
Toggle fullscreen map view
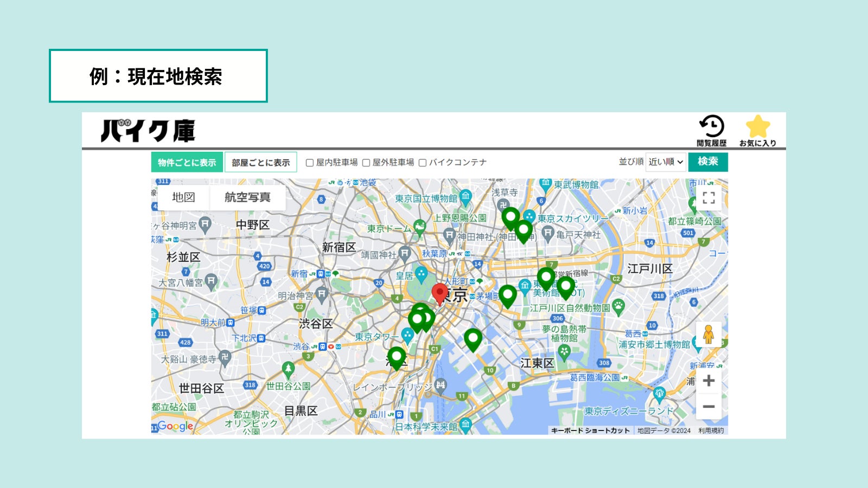pos(709,198)
